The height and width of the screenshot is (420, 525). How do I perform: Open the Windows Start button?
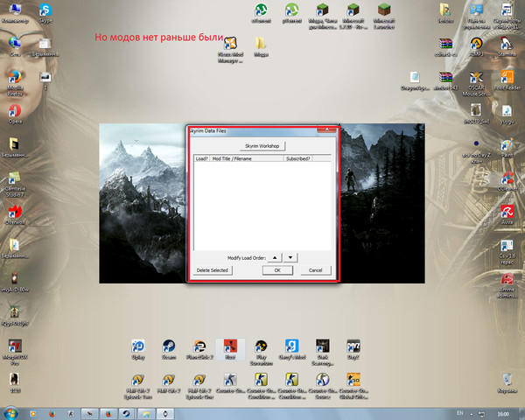click(10, 413)
